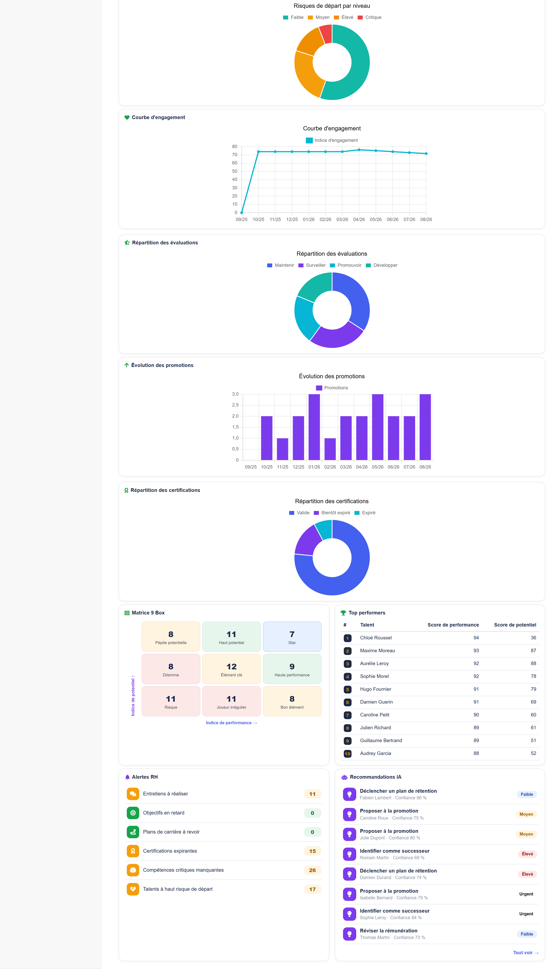The image size is (560, 969).
Task: Click the 05/26 promotions bar
Action: tap(377, 427)
